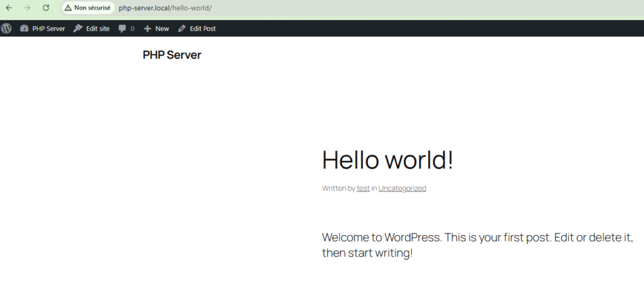Click the browser forward arrow
This screenshot has width=644, height=281.
27,8
